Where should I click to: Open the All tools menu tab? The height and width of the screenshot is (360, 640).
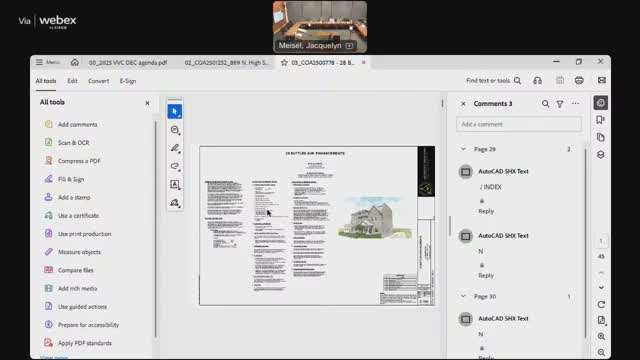pos(46,81)
